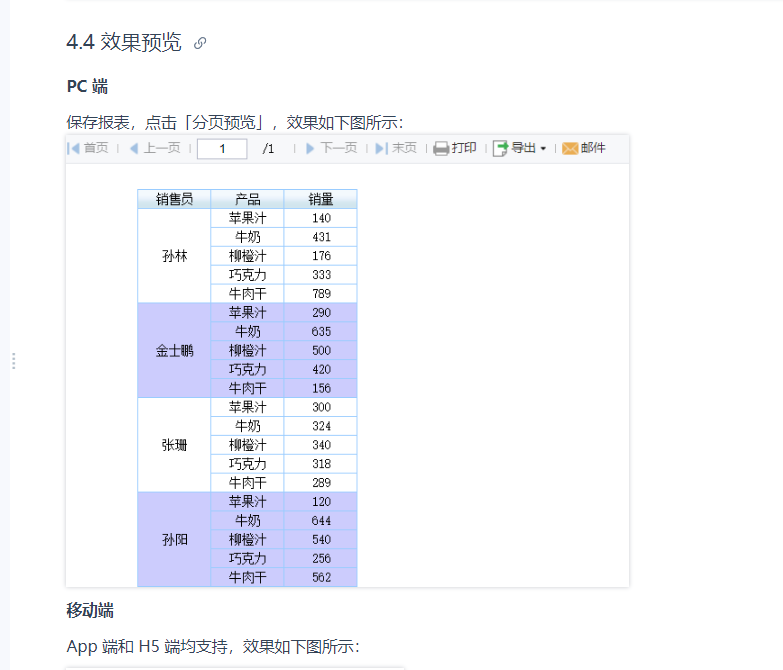Image resolution: width=783 pixels, height=670 pixels.
Task: Click the 导出 export icon
Action: click(500, 148)
